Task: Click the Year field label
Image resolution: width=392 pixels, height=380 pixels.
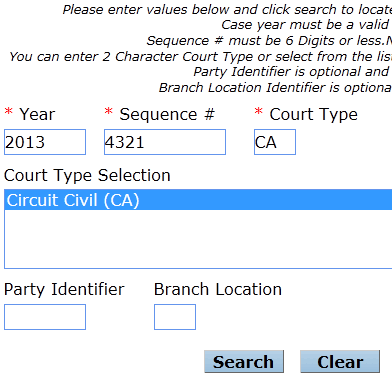Action: (37, 114)
